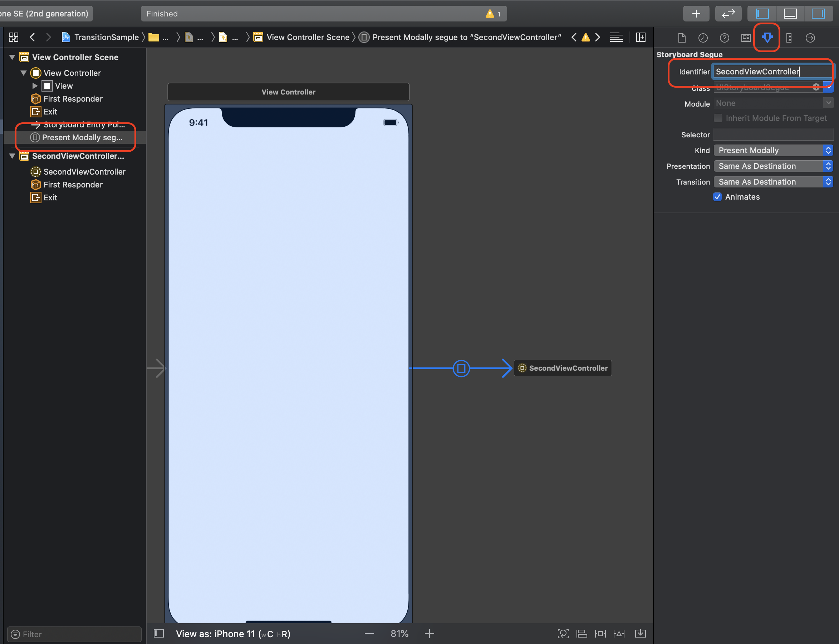The image size is (839, 644).
Task: Zoom out the storyboard canvas
Action: pyautogui.click(x=369, y=634)
